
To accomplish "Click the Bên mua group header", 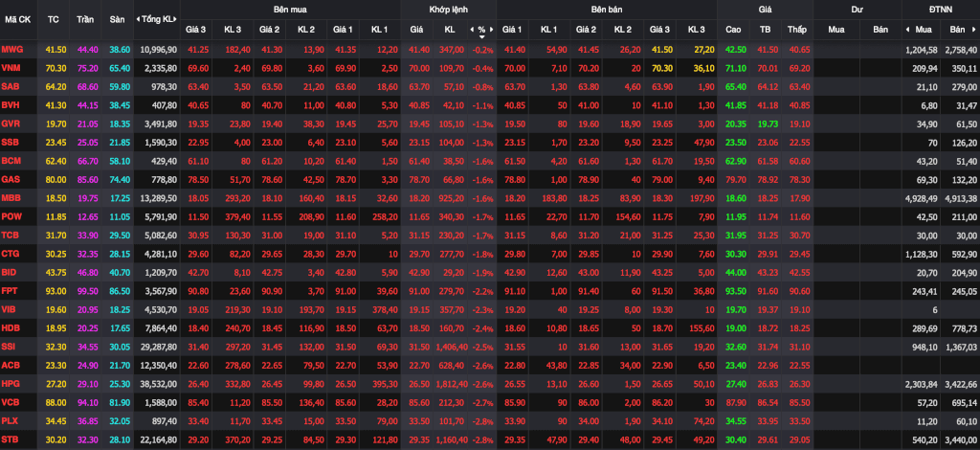I will click(290, 10).
